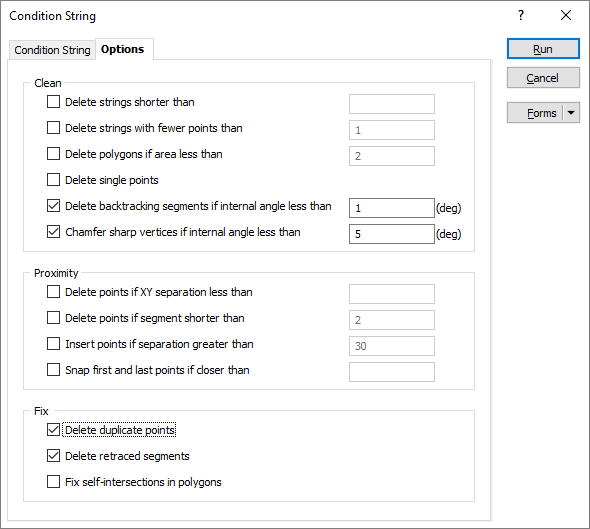Click the help question mark icon
The image size is (590, 529).
point(521,15)
